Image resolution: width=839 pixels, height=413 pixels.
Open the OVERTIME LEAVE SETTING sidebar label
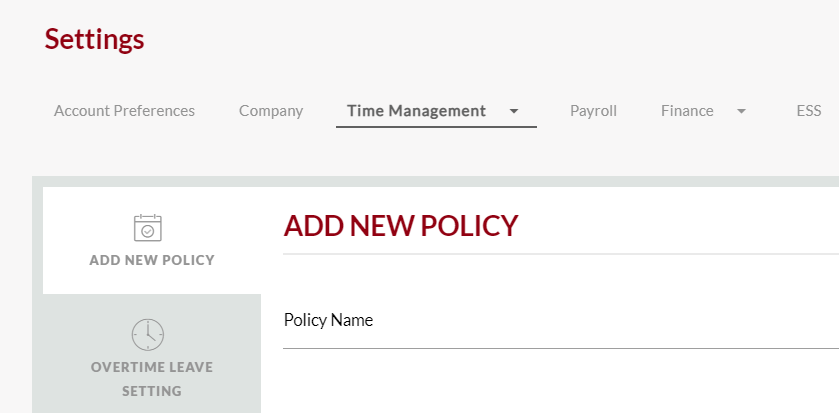[x=152, y=379]
